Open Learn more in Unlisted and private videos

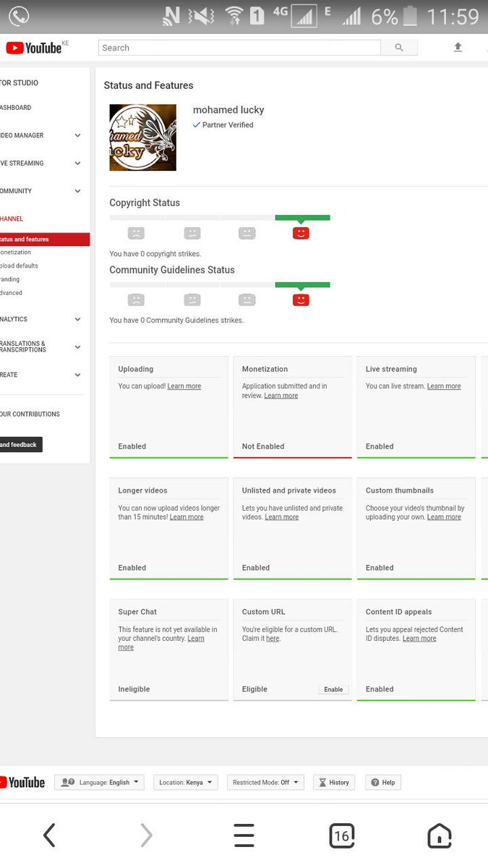click(x=282, y=517)
